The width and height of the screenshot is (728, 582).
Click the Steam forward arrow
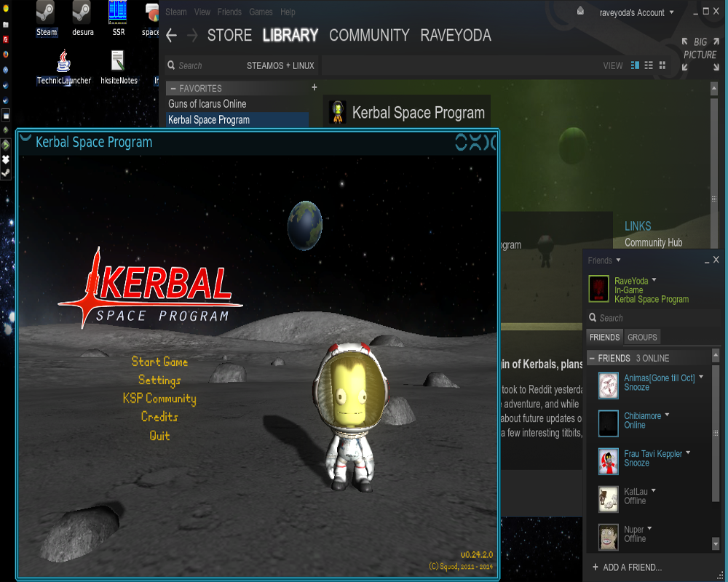tap(192, 35)
